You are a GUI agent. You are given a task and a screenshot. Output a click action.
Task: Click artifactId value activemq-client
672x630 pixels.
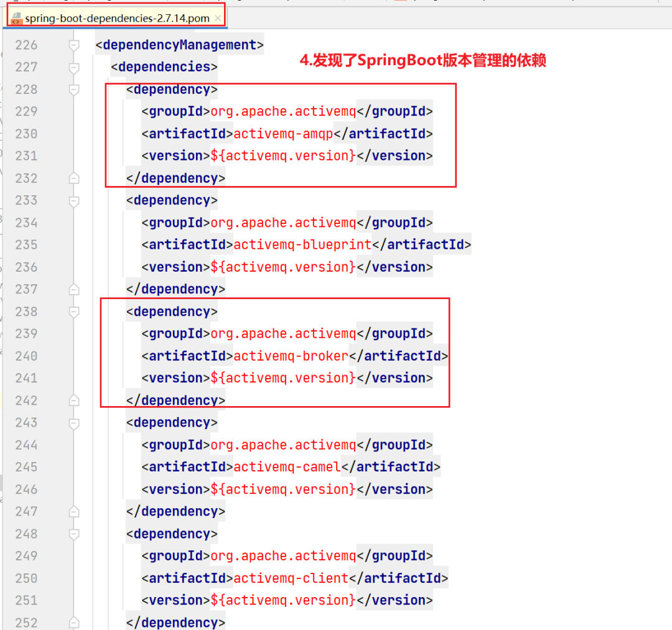point(291,578)
